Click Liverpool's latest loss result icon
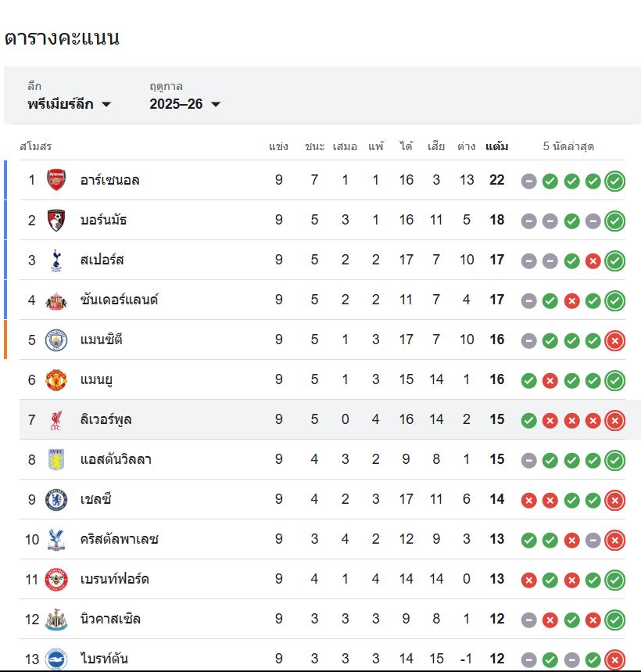This screenshot has width=641, height=672. point(615,420)
